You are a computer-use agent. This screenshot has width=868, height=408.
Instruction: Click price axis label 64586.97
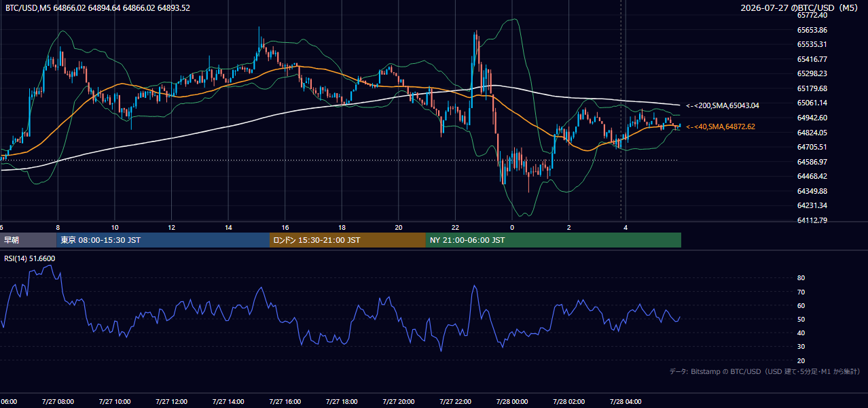coord(812,162)
